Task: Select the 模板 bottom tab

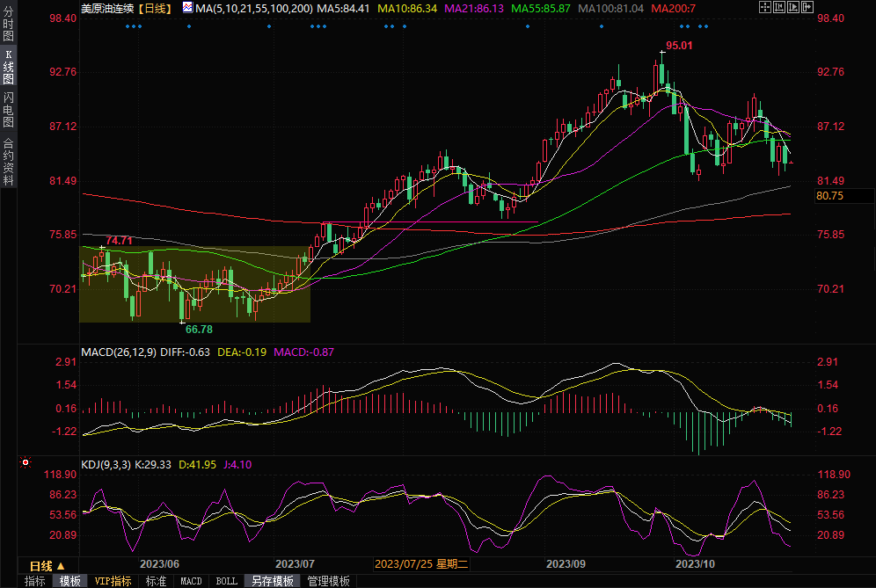Action: [x=70, y=581]
